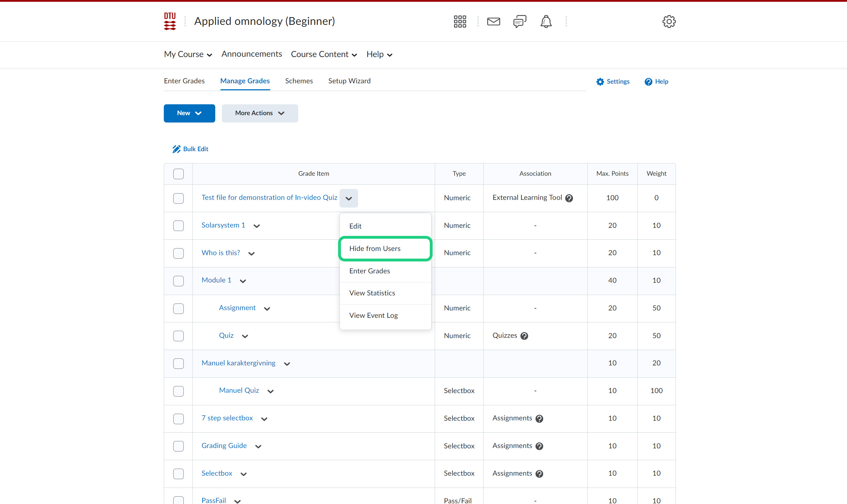Select the checkbox for Manuel Quiz row
The width and height of the screenshot is (847, 504).
tap(178, 391)
